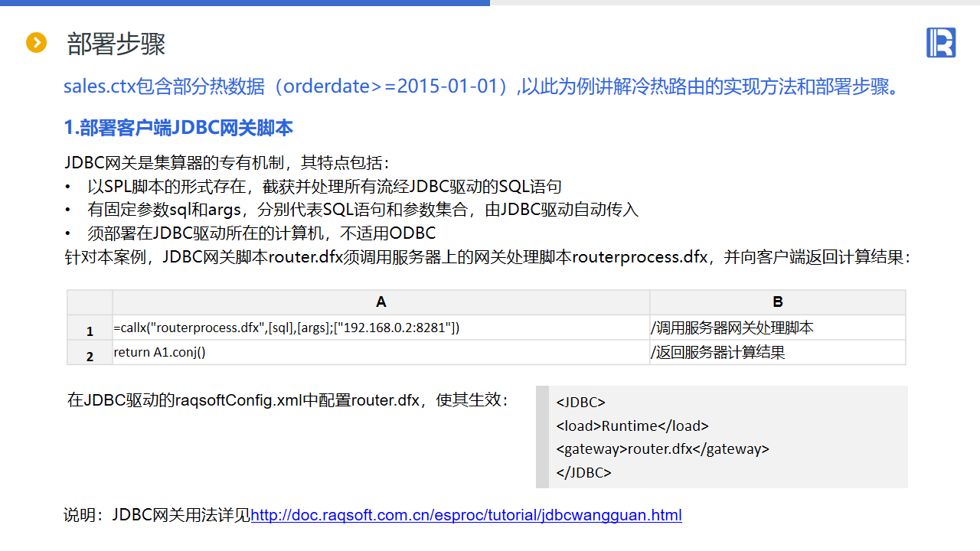Screen dimensions: 980x551
Task: Click the sentence starting 针对本案例
Action: 488,257
